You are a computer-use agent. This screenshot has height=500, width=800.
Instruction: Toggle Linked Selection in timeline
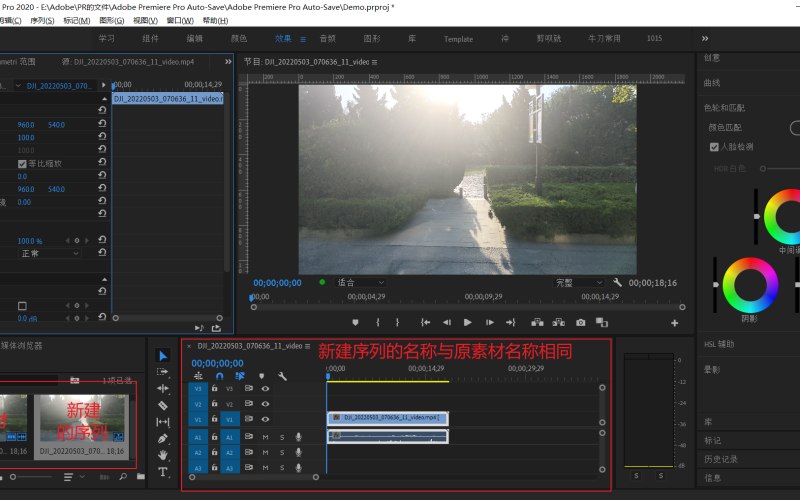pos(240,376)
